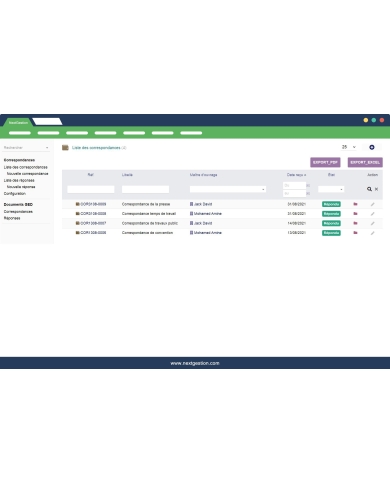Click the Au date filter input
This screenshot has width=390, height=484.
click(x=294, y=193)
